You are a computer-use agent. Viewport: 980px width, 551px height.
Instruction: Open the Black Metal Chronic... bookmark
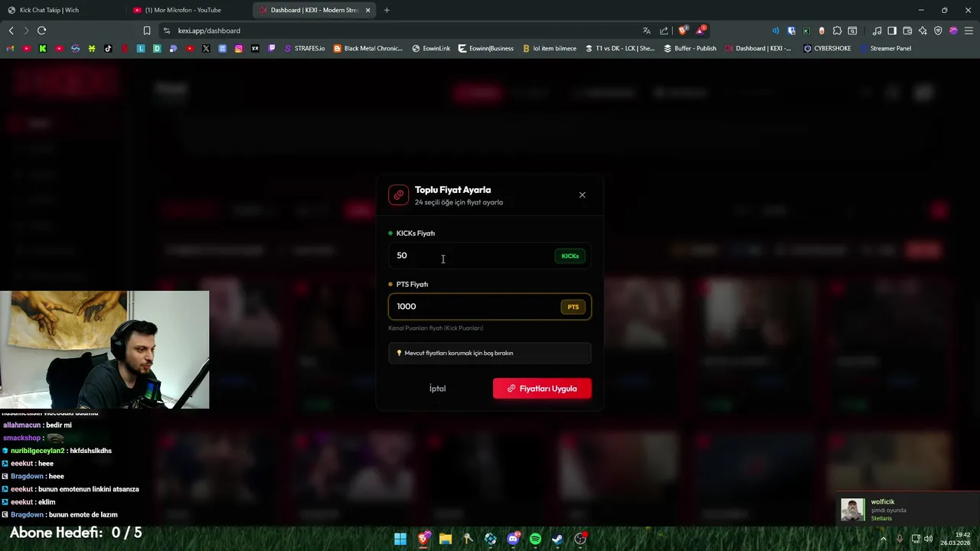pyautogui.click(x=367, y=48)
